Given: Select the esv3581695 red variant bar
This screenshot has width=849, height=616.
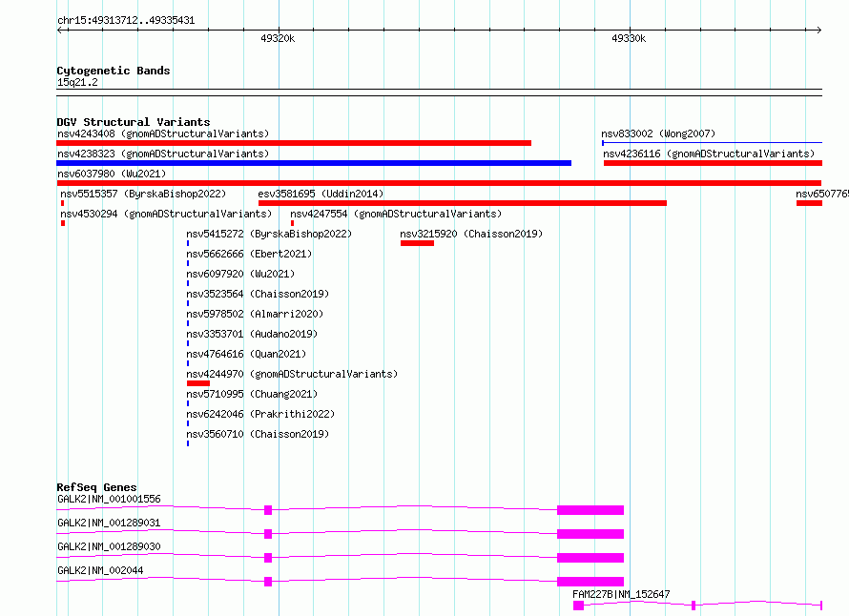Looking at the screenshot, I should point(463,203).
